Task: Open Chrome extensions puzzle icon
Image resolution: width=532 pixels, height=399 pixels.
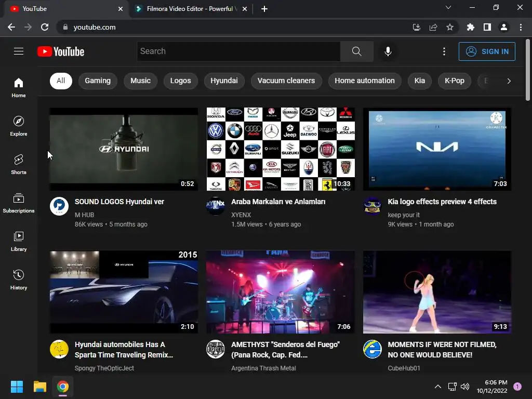Action: (x=470, y=27)
